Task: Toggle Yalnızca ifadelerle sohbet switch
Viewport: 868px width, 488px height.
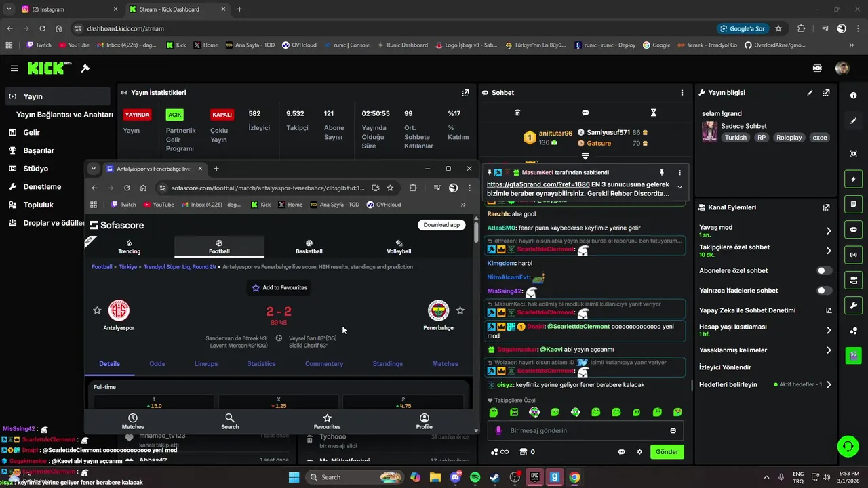Action: coord(824,291)
